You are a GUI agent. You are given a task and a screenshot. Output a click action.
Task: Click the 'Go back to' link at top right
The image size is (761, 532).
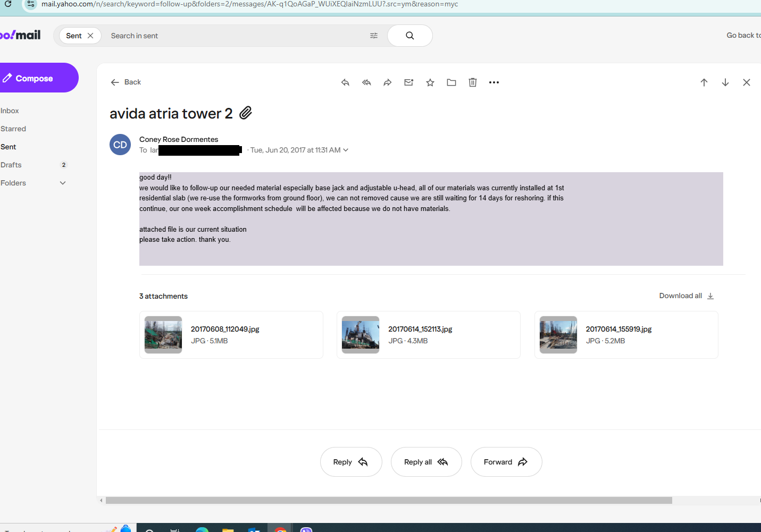tap(743, 35)
